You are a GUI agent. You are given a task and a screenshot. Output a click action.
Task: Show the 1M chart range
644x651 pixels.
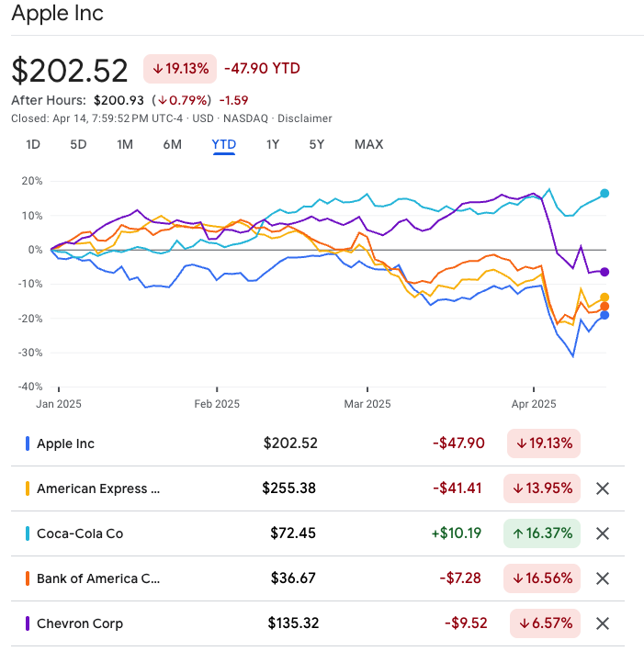pyautogui.click(x=125, y=144)
